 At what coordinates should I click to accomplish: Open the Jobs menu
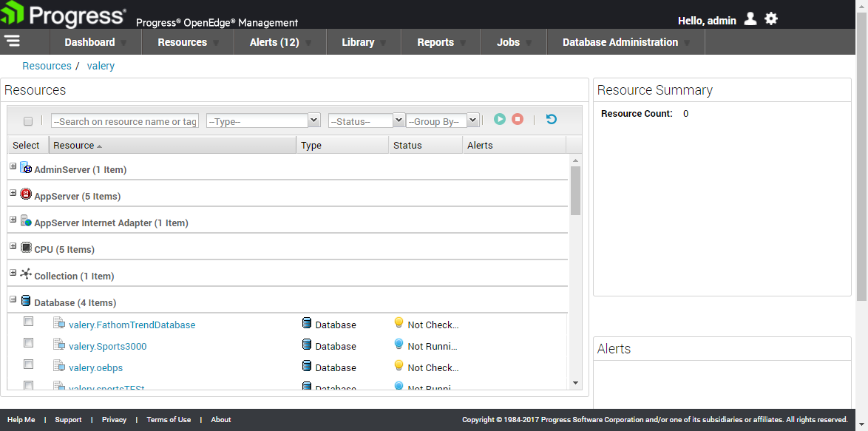tap(515, 42)
